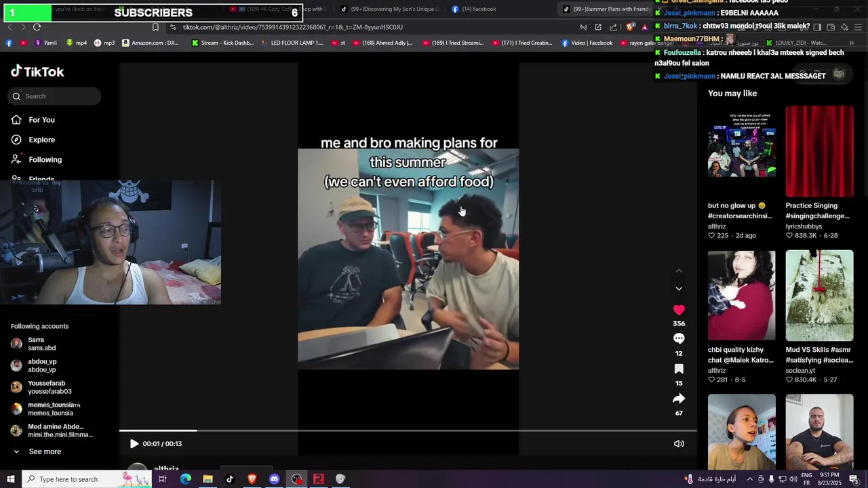Open 'Stream - Kick Dashb...' bookmark

222,43
